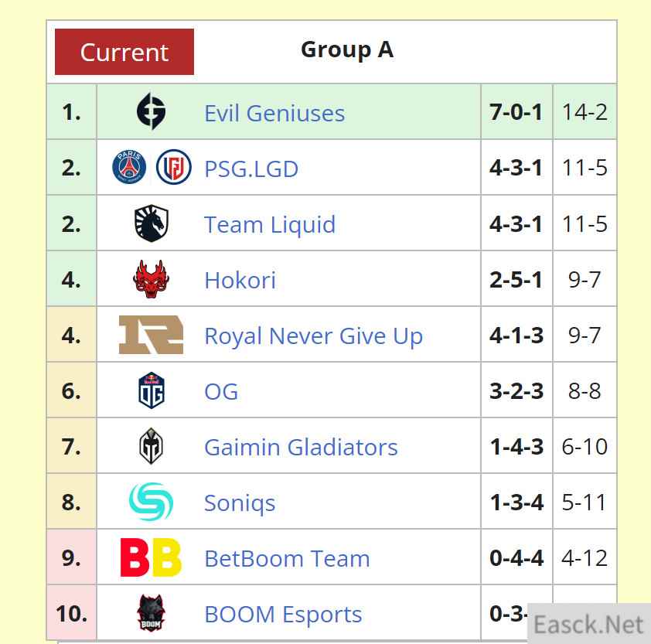This screenshot has height=644, width=651.
Task: Open the PSG.LGD team link
Action: point(251,169)
